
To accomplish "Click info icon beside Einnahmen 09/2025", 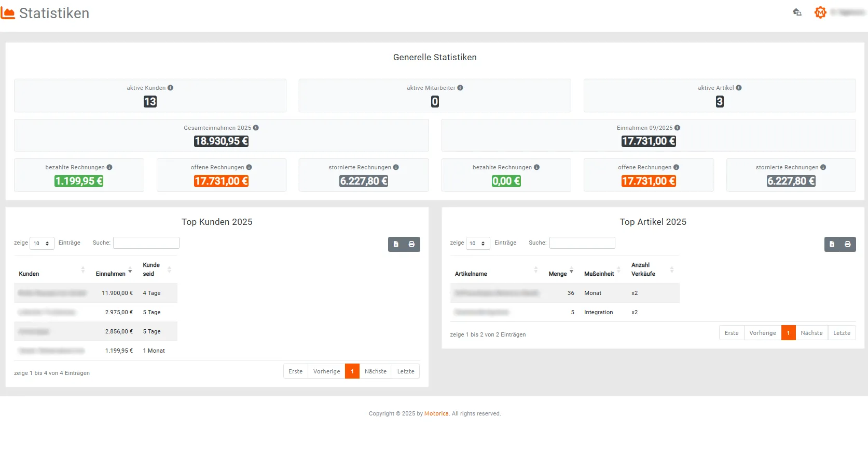I will tap(677, 128).
